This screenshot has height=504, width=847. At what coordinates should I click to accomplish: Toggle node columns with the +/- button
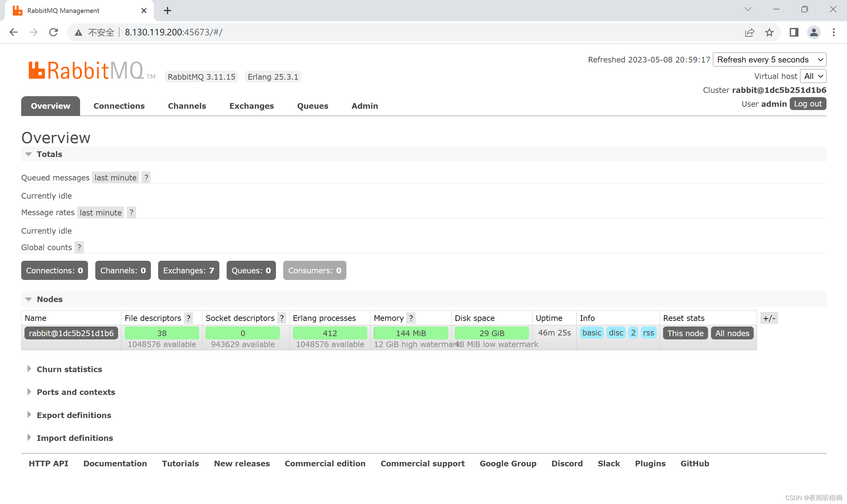tap(769, 318)
